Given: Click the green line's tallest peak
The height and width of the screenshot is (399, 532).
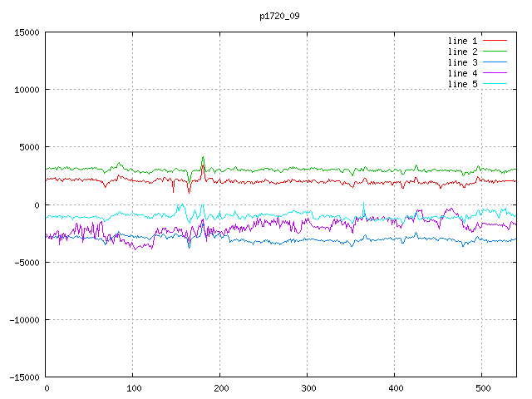Looking at the screenshot, I should tap(203, 156).
